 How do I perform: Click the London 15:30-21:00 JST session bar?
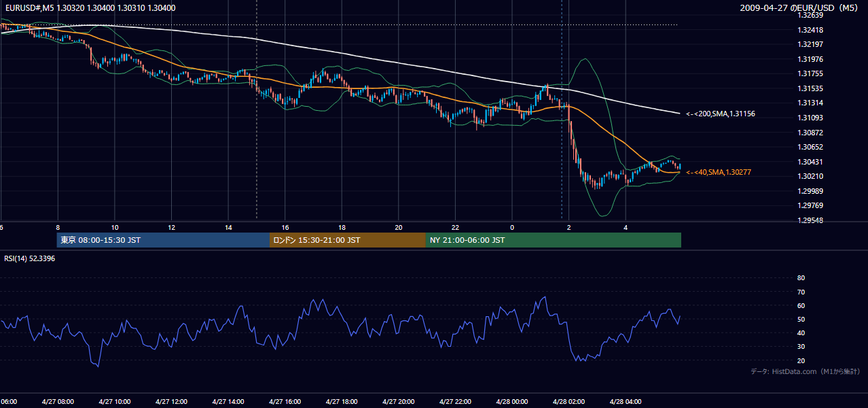click(x=348, y=240)
